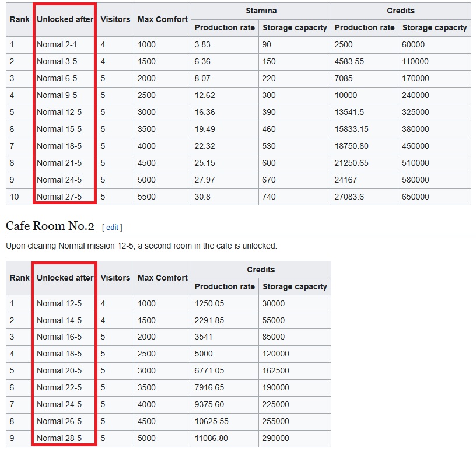The image size is (476, 451).
Task: Click stamina production rate 25.15
Action: click(205, 163)
